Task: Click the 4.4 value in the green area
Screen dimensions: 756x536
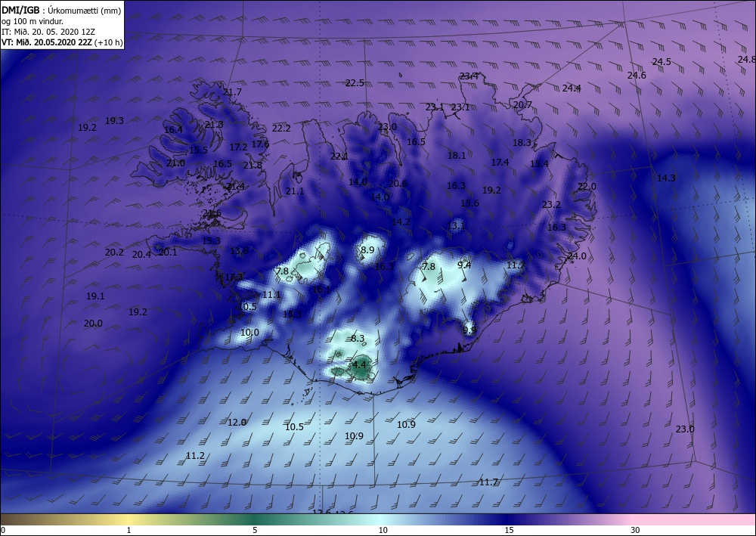Action: pyautogui.click(x=359, y=365)
